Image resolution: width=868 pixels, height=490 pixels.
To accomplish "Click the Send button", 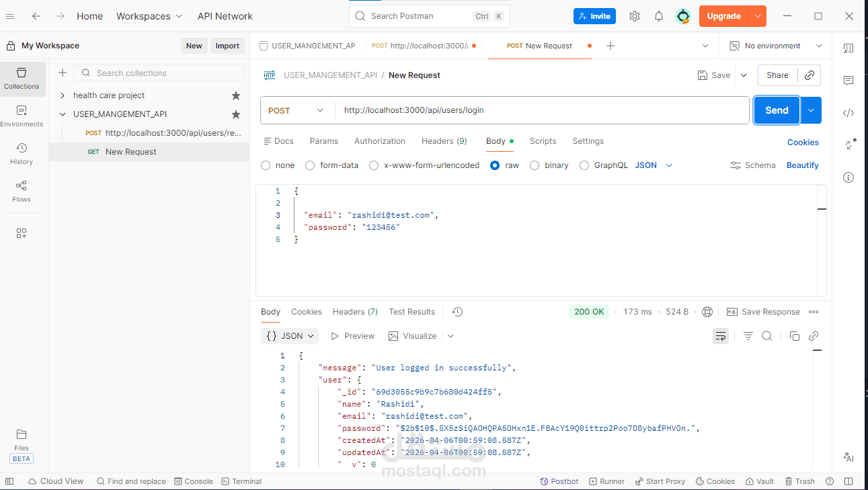I will (777, 110).
